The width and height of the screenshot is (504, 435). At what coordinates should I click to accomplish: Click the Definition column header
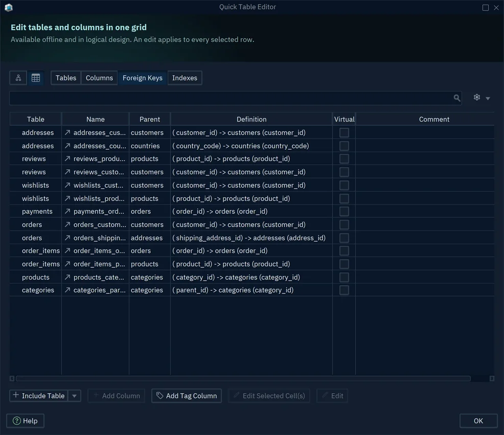(x=251, y=119)
